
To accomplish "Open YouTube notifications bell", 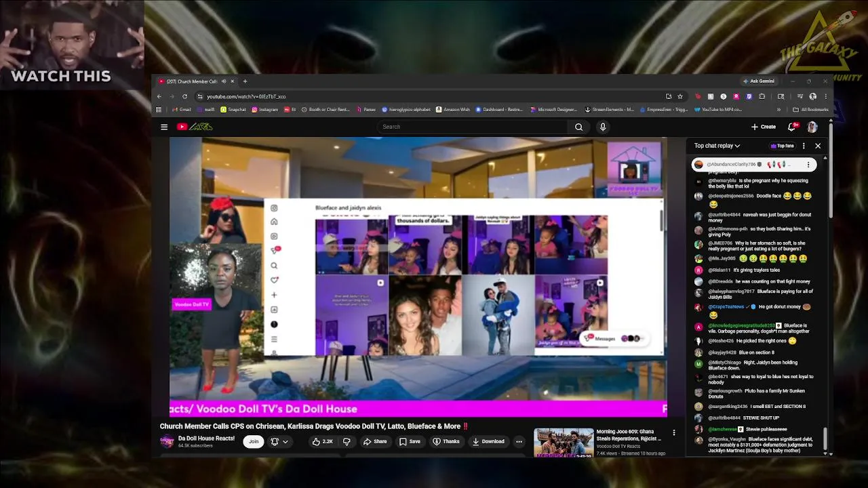I will (x=791, y=127).
